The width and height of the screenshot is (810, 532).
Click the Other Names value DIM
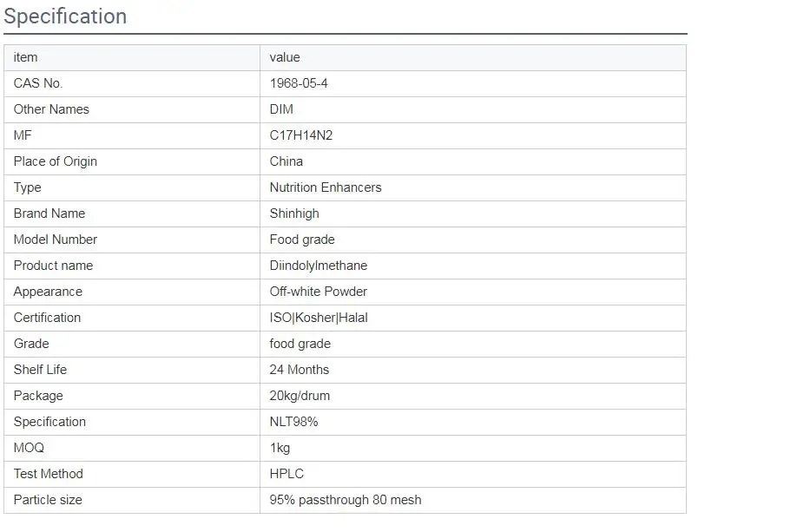pyautogui.click(x=281, y=109)
